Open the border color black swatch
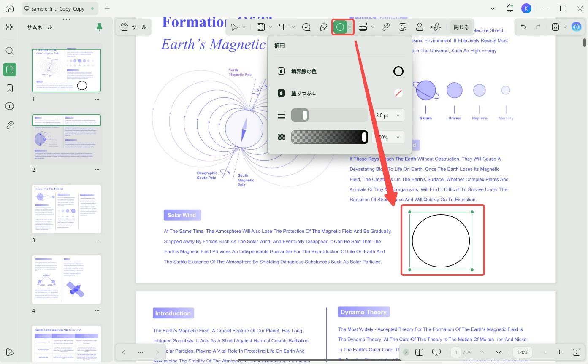The width and height of the screenshot is (588, 364). point(398,71)
